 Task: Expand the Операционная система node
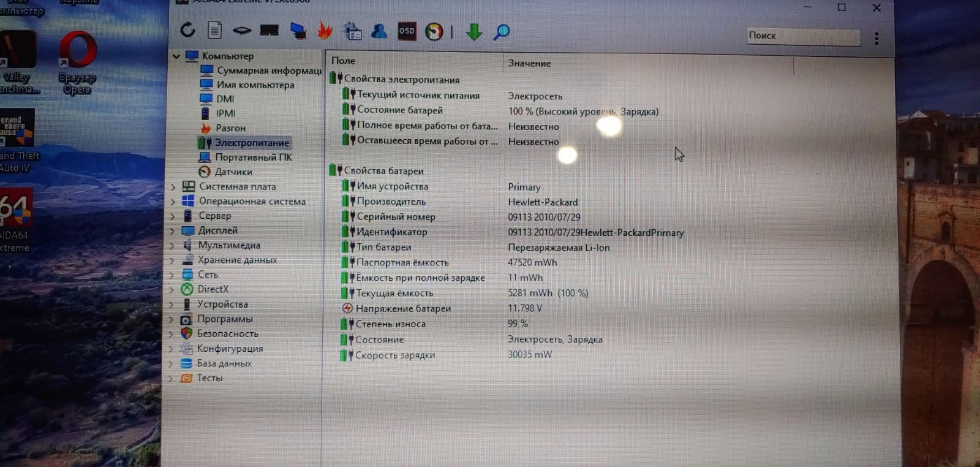tap(173, 202)
